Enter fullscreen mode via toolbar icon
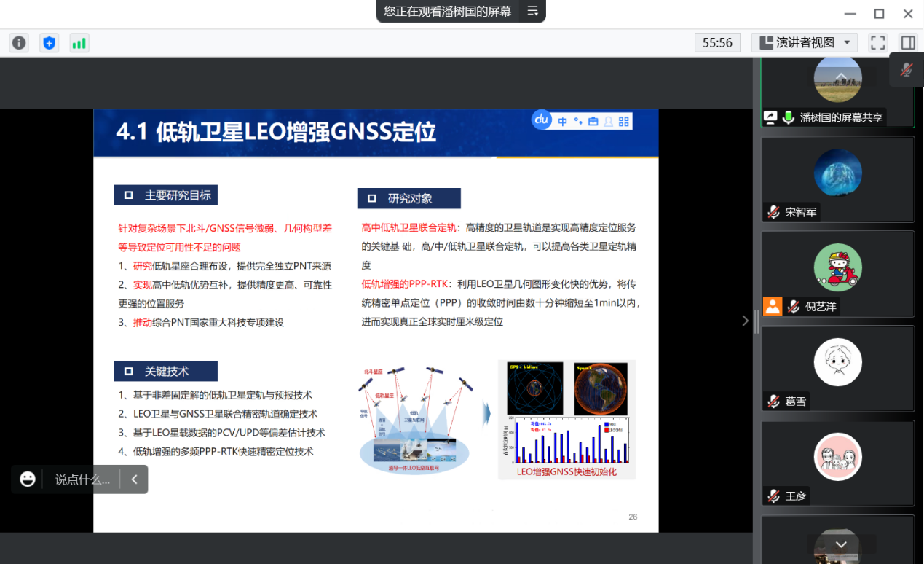Viewport: 924px width, 564px height. (x=878, y=43)
